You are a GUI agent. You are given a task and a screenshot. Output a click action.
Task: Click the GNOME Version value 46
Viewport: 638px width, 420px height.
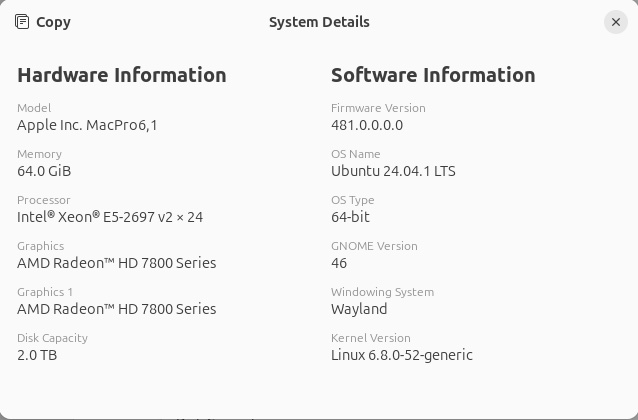tap(339, 263)
